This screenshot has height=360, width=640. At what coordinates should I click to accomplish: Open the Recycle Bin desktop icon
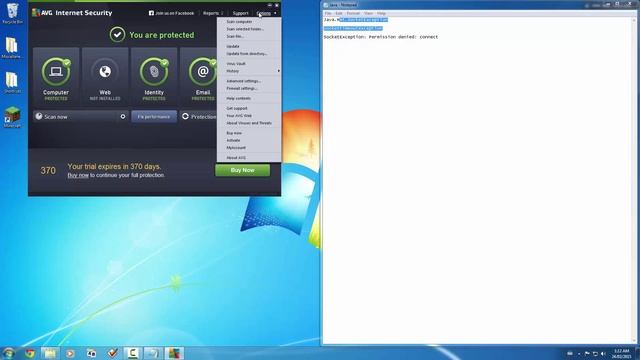[x=12, y=13]
